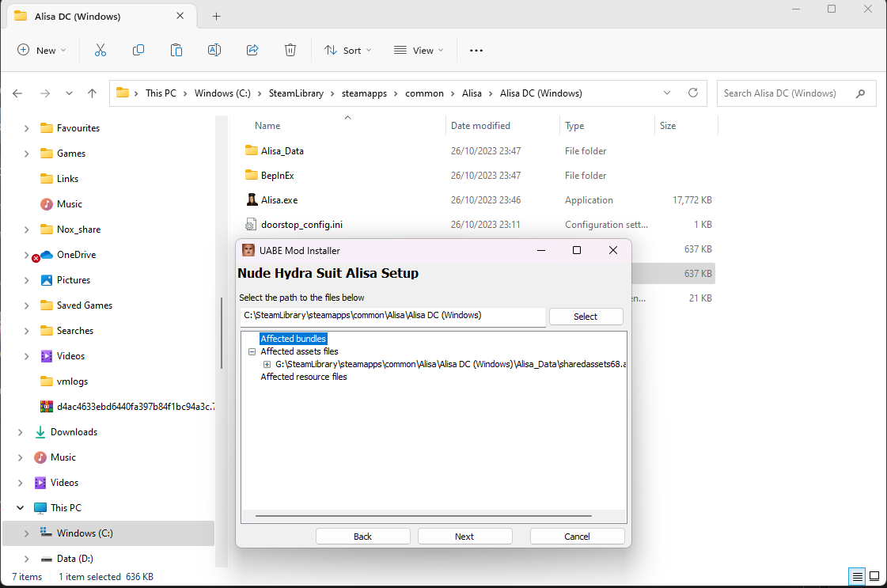
Task: Expand the sharedassets68 file node
Action: 267,365
